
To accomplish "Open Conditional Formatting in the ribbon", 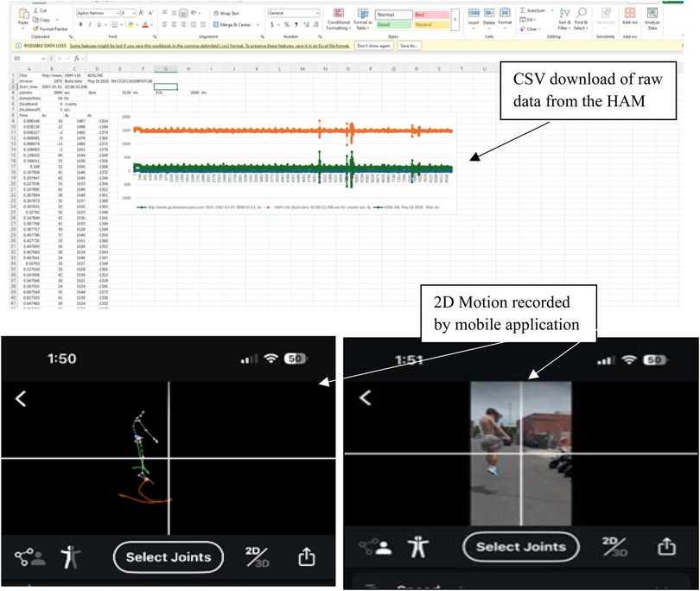I will [x=338, y=19].
